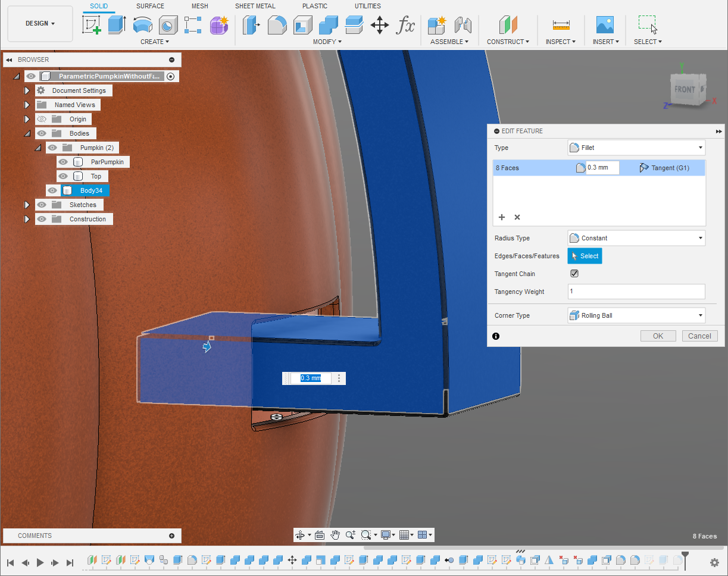Select the Joint tool
Viewport: 728px width, 576px height.
(x=463, y=25)
